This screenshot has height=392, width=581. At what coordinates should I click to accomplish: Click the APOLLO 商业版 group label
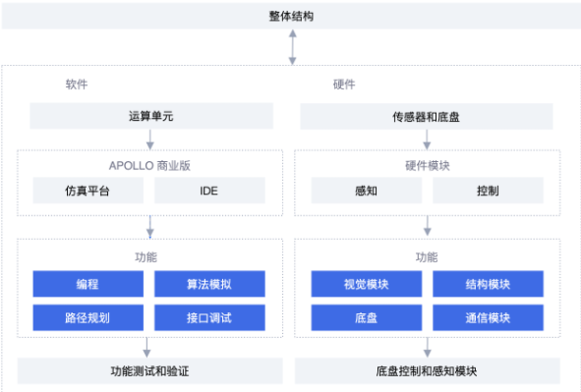pos(149,165)
